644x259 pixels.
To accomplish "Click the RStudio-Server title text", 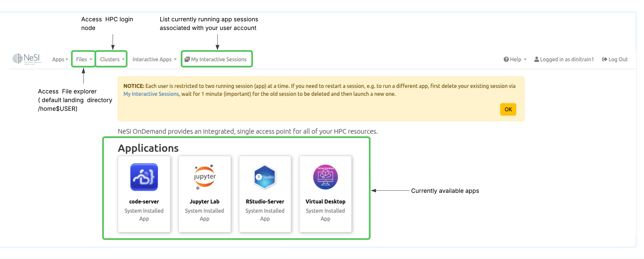I will [x=265, y=202].
